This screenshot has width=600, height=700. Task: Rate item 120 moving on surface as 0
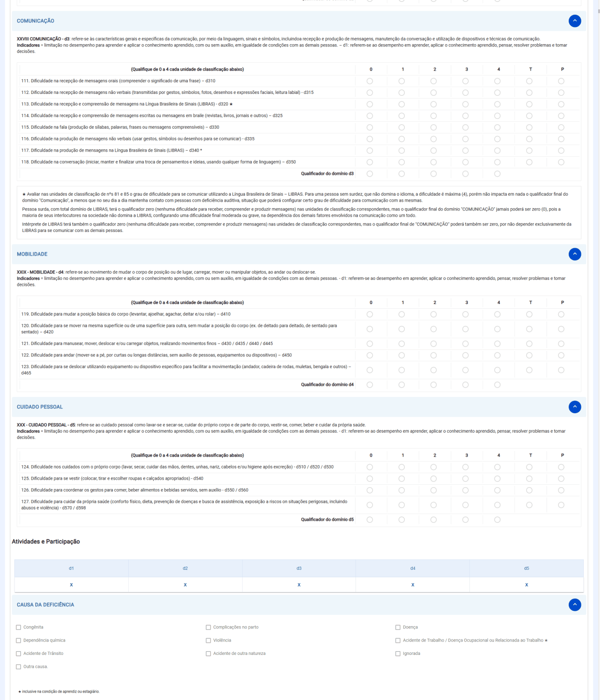click(x=370, y=329)
